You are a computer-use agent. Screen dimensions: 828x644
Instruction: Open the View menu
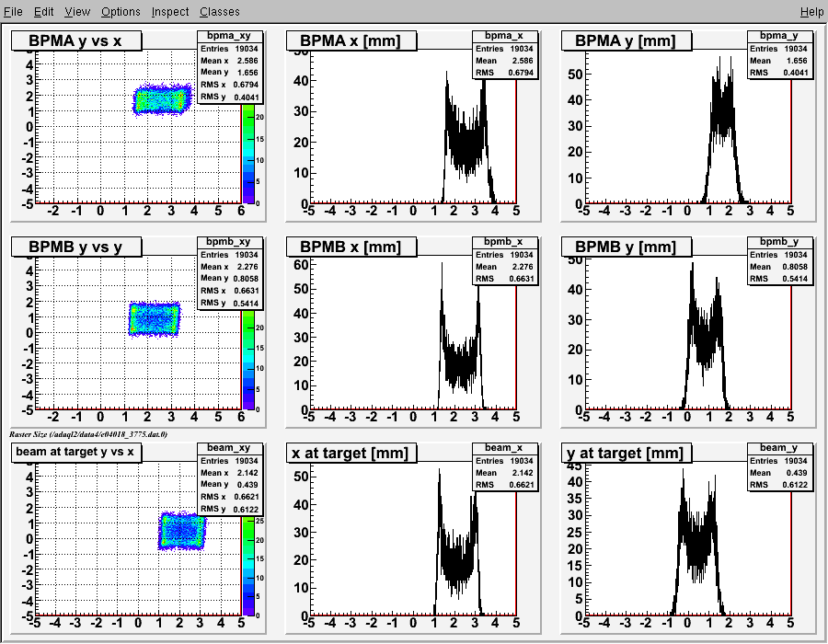point(77,12)
